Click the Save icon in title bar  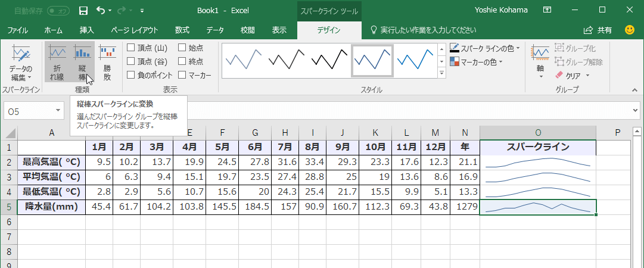point(83,11)
